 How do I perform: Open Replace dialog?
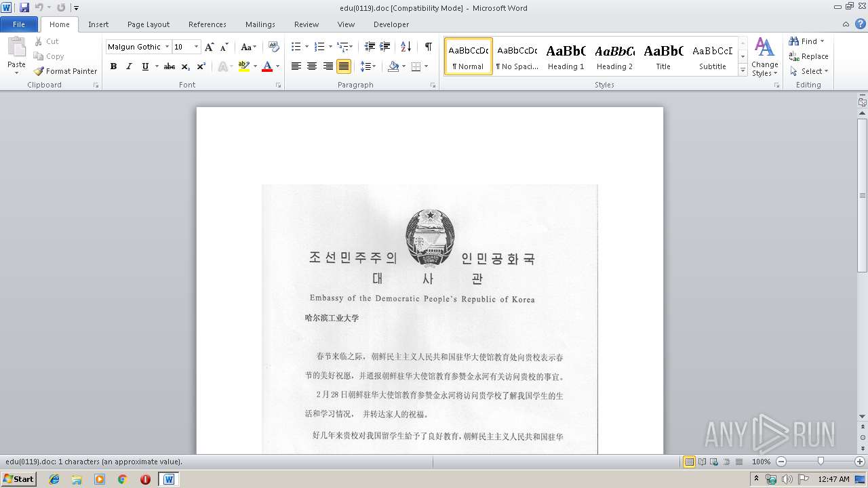click(x=809, y=56)
